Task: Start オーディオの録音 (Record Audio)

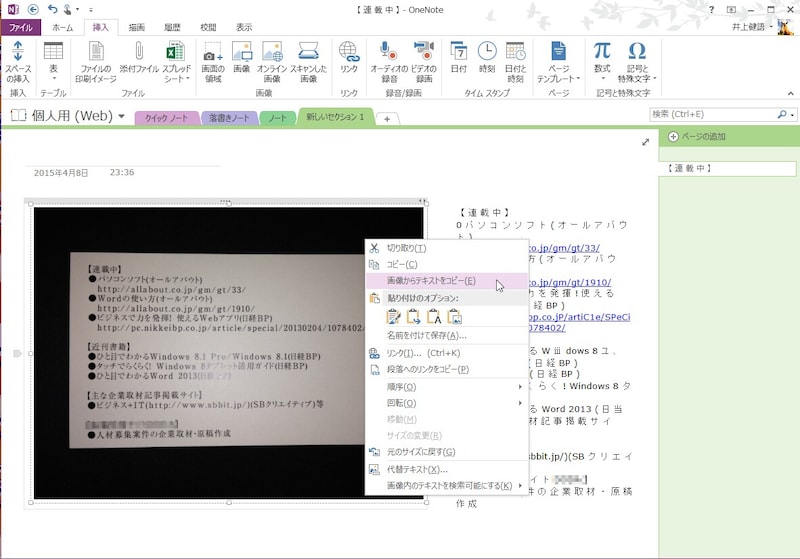Action: (x=389, y=61)
